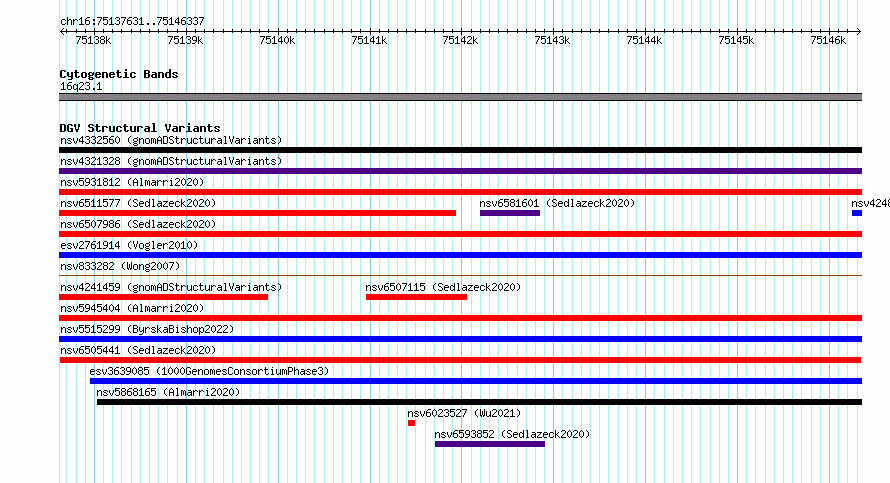Click the 75139k ruler position
The height and width of the screenshot is (483, 890).
click(185, 40)
